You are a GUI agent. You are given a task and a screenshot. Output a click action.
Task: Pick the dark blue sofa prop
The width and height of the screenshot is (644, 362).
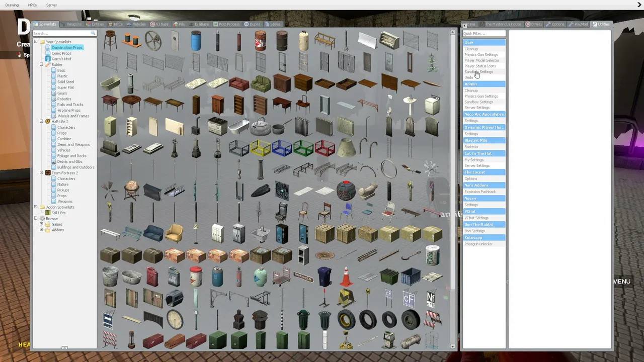tap(153, 233)
